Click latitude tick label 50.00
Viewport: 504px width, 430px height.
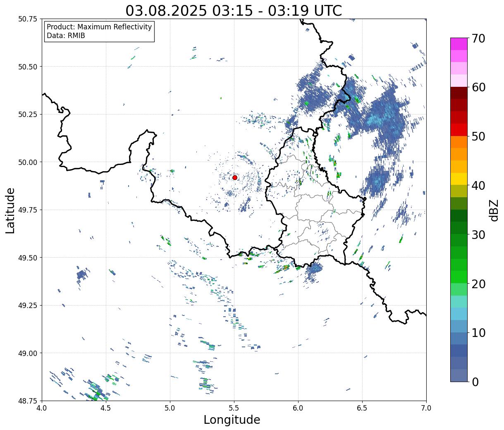(28, 162)
